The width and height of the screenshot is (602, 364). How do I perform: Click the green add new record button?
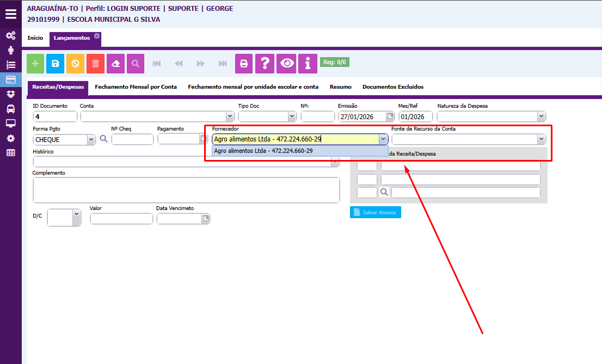tap(35, 64)
